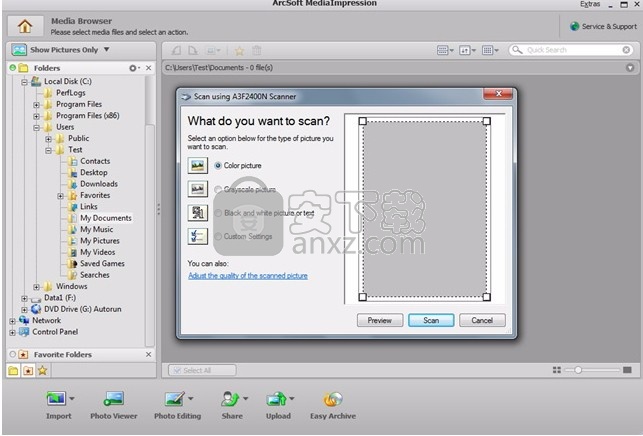Select Black and white picture or text
This screenshot has width=643, height=436.
(x=218, y=213)
